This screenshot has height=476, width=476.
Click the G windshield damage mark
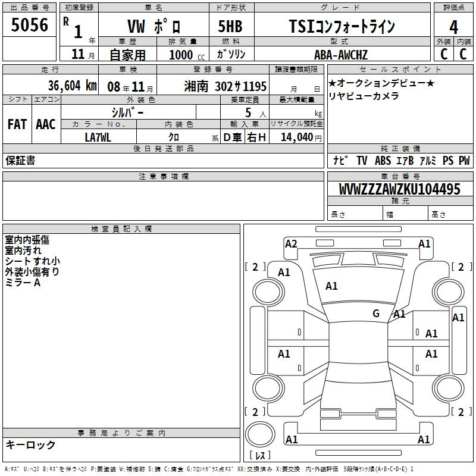375,314
